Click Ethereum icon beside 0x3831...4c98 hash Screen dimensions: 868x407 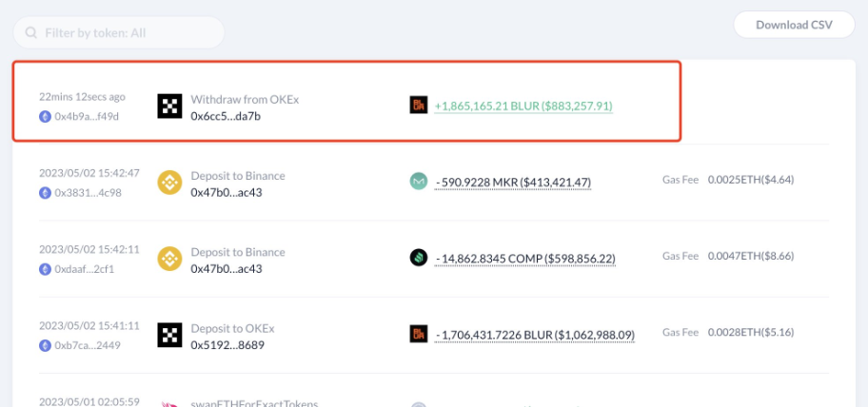(x=45, y=192)
